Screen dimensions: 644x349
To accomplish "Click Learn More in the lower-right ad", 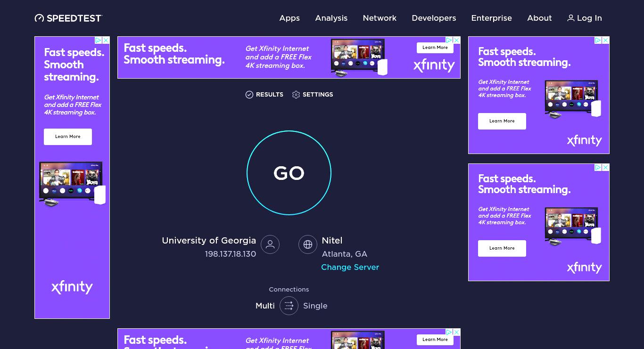I will pyautogui.click(x=502, y=248).
